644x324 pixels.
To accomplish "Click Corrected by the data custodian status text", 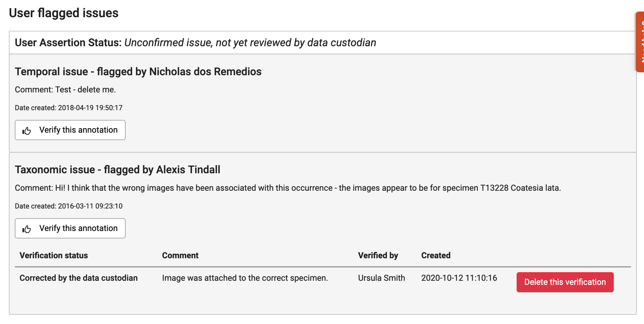I will pyautogui.click(x=78, y=278).
